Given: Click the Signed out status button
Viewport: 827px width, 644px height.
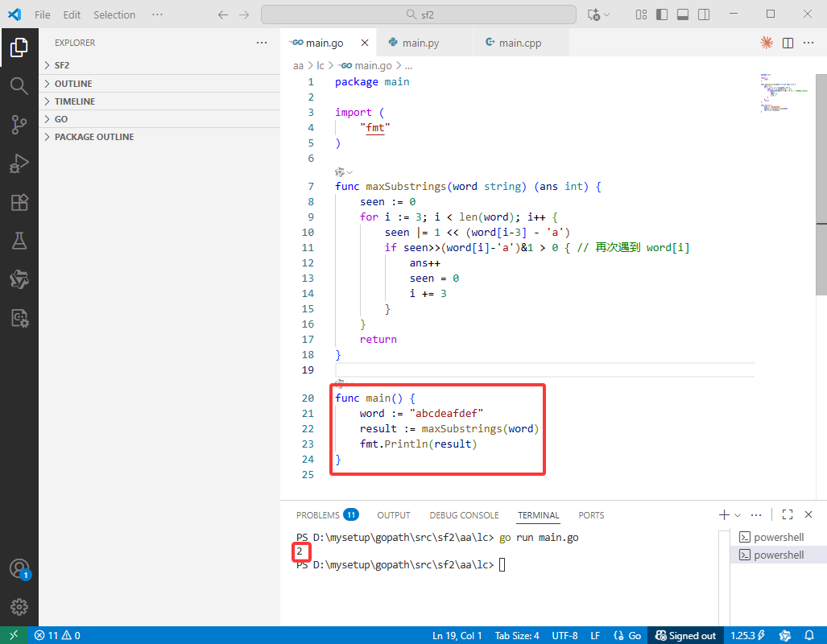Looking at the screenshot, I should [685, 636].
